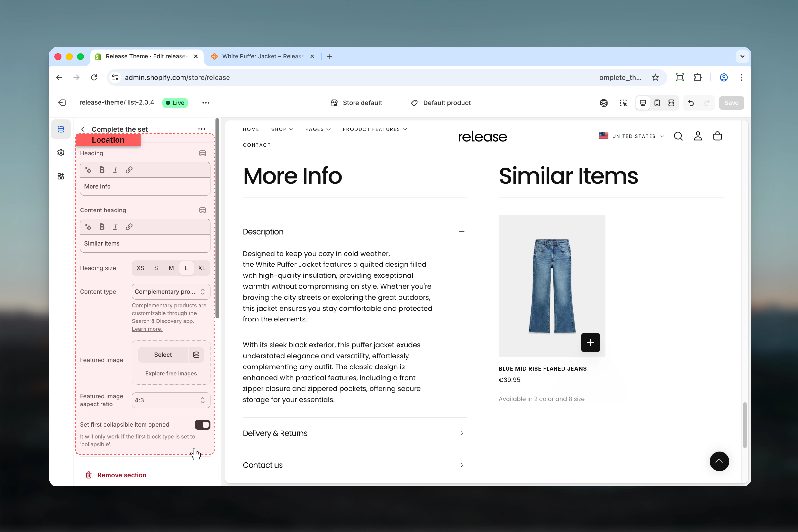Click the back-to-top arrow button
The width and height of the screenshot is (798, 532).
point(719,461)
